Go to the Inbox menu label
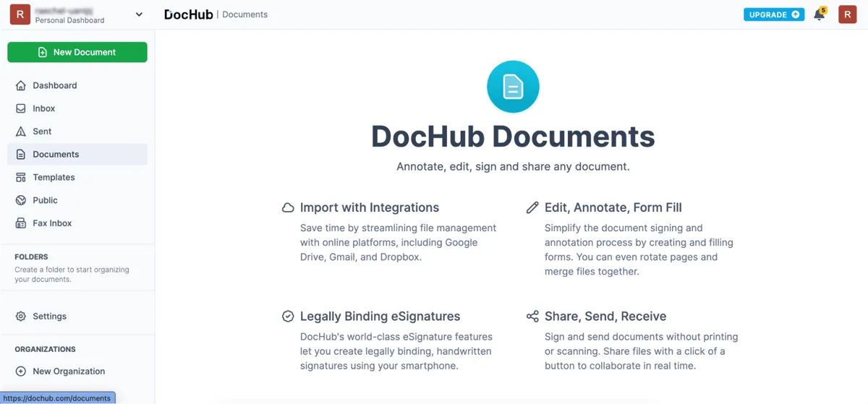 point(44,108)
